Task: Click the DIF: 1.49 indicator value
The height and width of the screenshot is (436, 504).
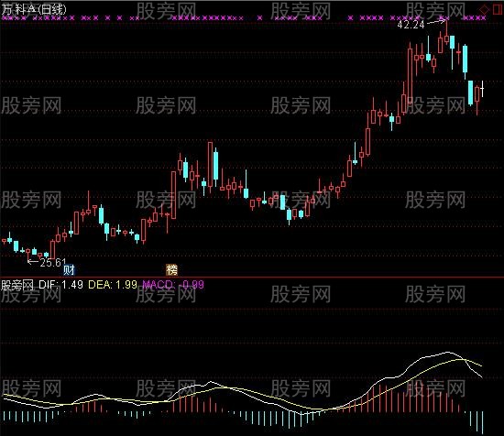Action: pos(60,284)
